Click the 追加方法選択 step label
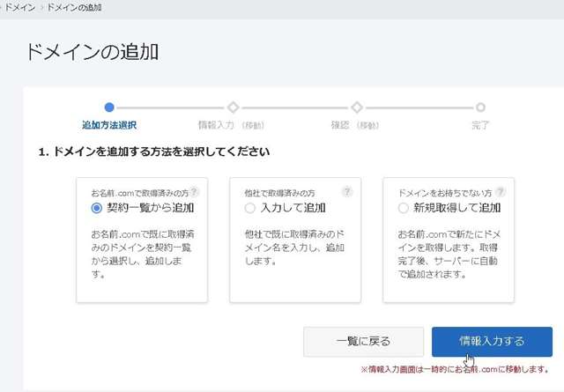Image resolution: width=564 pixels, height=392 pixels. click(108, 125)
